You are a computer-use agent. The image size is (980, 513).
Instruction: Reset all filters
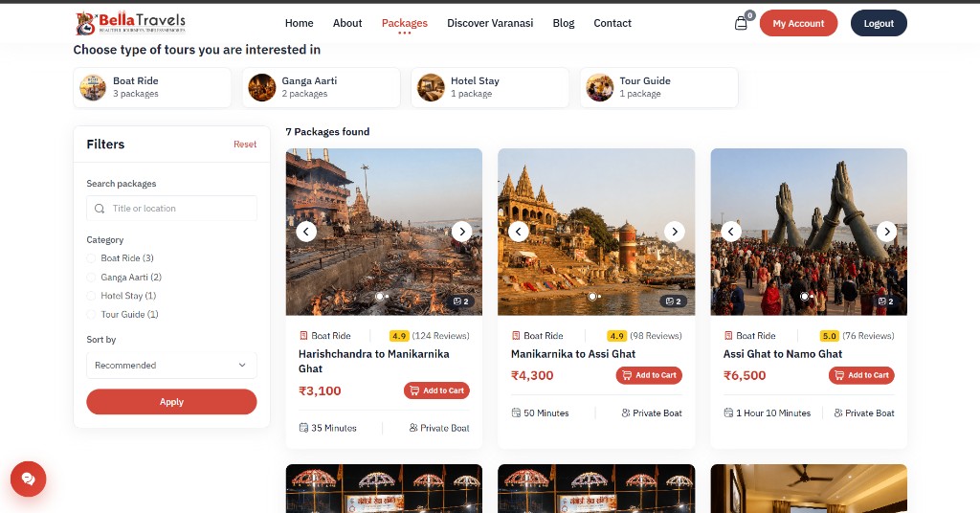[245, 145]
